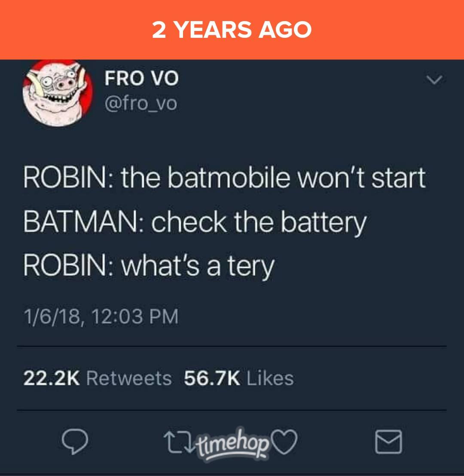The width and height of the screenshot is (464, 476).
Task: Select the BATMAN: check the battery line
Action: click(195, 223)
